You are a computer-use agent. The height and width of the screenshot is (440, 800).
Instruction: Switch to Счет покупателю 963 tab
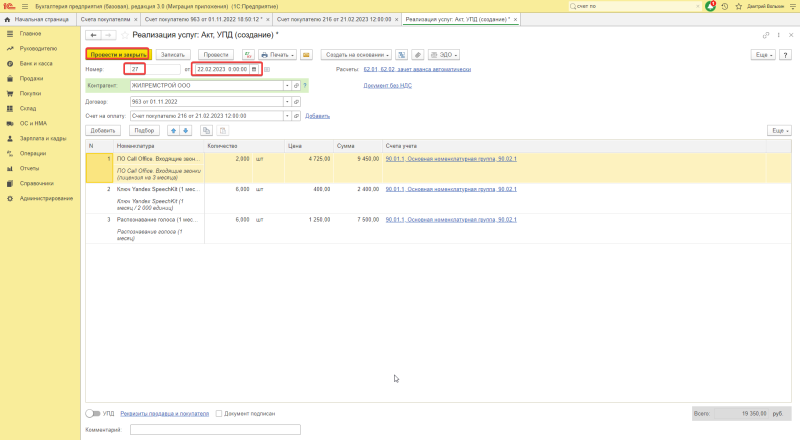pyautogui.click(x=203, y=19)
